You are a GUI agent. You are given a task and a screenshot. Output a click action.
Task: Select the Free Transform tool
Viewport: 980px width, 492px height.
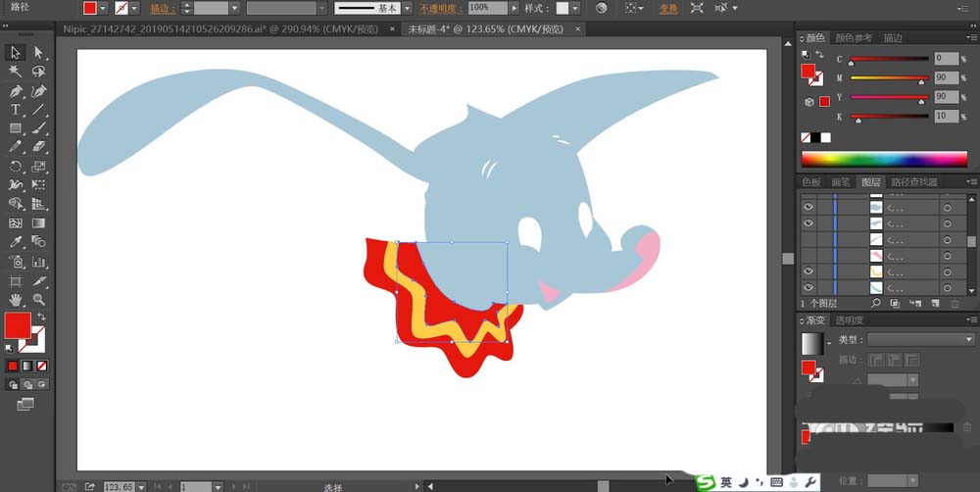point(39,185)
